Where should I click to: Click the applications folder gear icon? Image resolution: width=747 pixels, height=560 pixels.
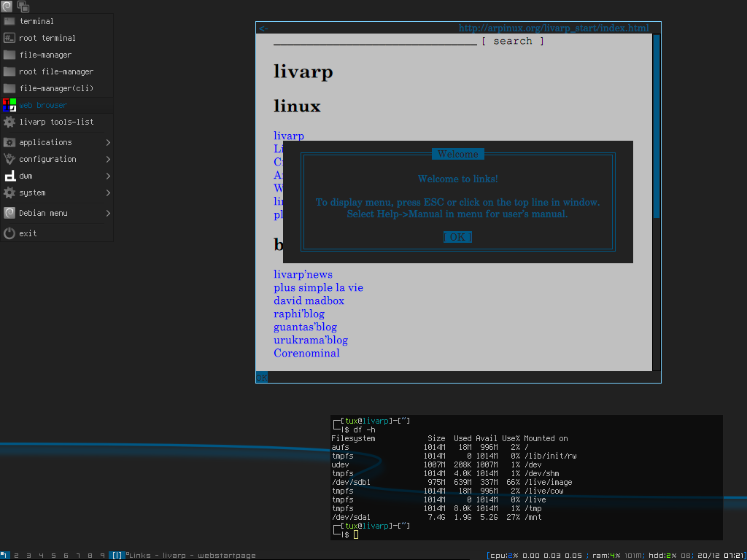(x=9, y=142)
